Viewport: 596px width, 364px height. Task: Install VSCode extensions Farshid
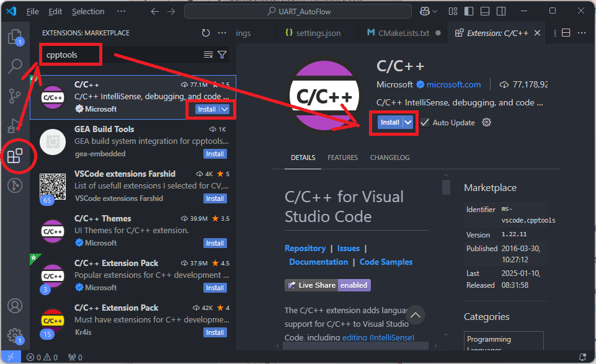click(215, 198)
